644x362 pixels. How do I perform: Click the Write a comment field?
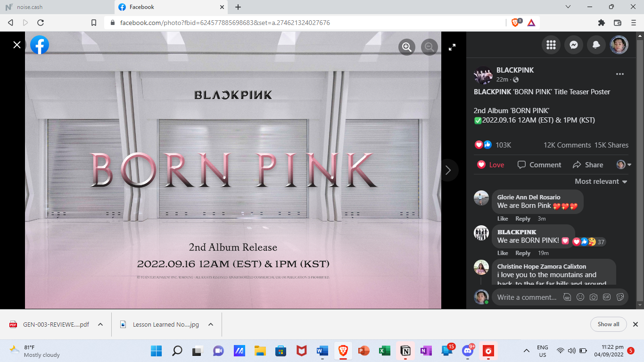click(527, 297)
